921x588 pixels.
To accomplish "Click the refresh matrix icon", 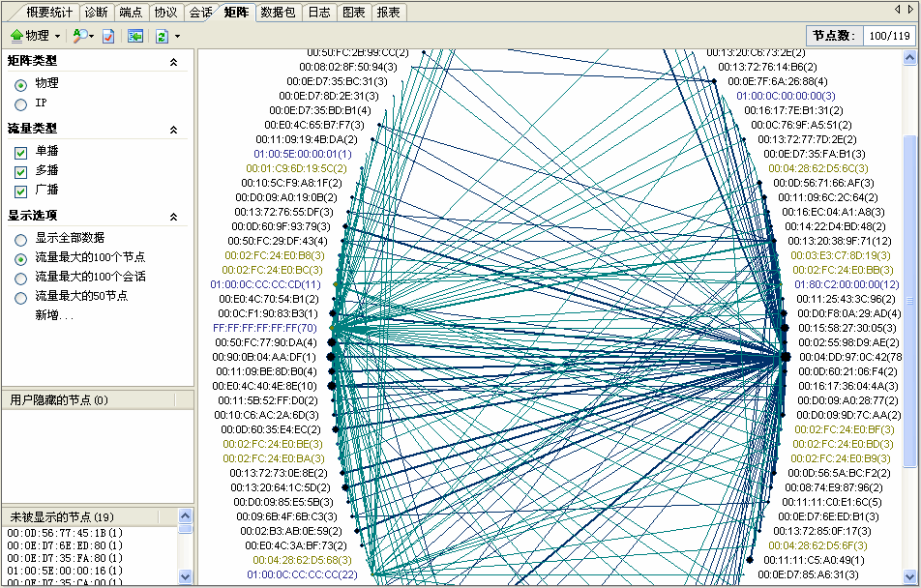I will 160,36.
